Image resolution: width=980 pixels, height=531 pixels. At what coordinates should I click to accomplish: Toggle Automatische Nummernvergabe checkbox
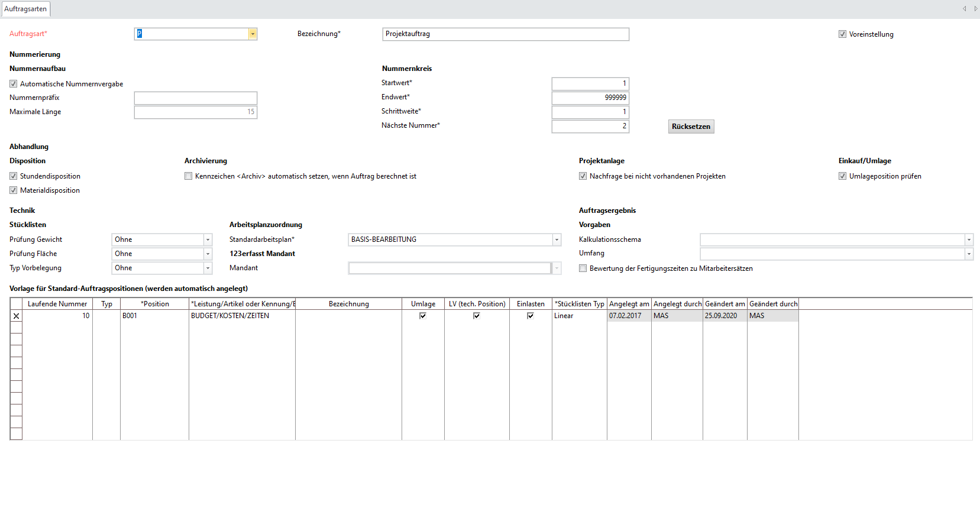(14, 84)
